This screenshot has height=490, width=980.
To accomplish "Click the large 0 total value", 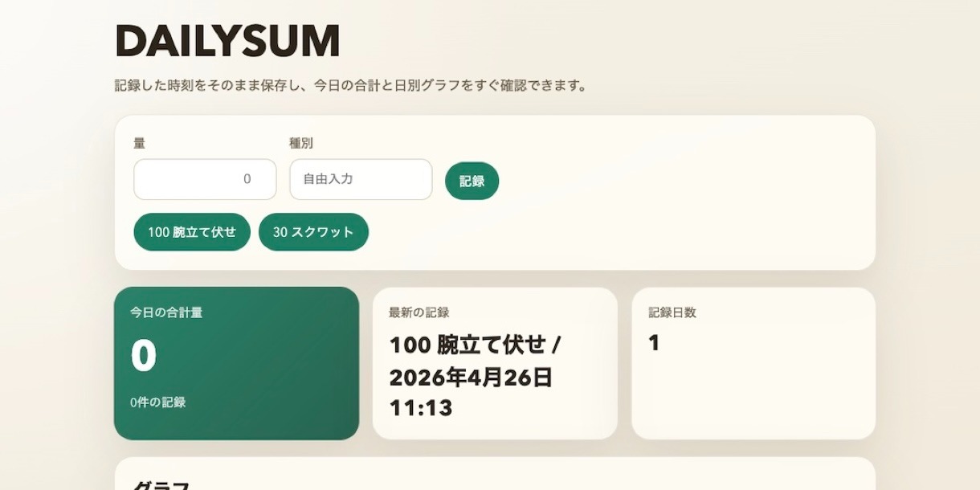I will (x=144, y=356).
